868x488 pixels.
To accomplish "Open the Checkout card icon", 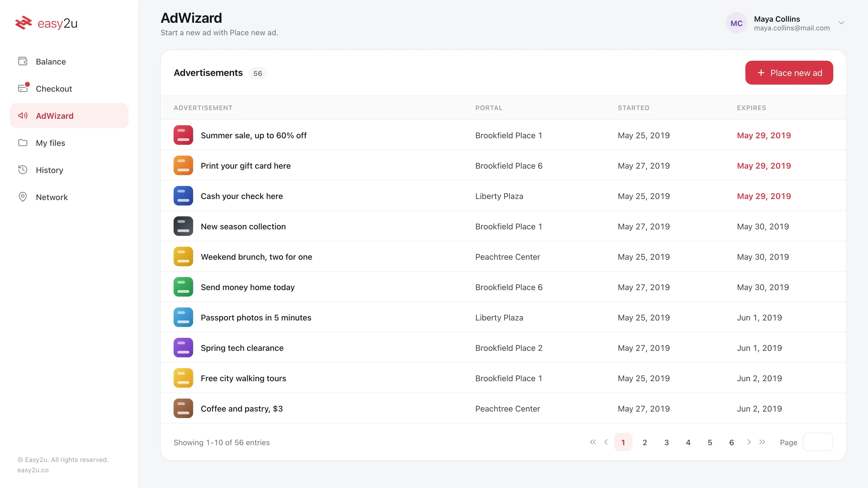I will click(x=23, y=88).
